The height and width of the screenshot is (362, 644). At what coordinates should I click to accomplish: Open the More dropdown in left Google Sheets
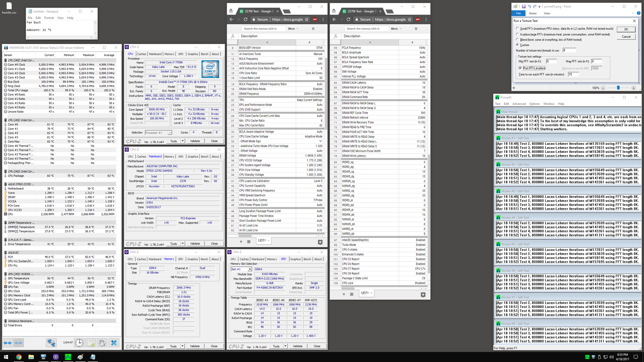pyautogui.click(x=293, y=29)
